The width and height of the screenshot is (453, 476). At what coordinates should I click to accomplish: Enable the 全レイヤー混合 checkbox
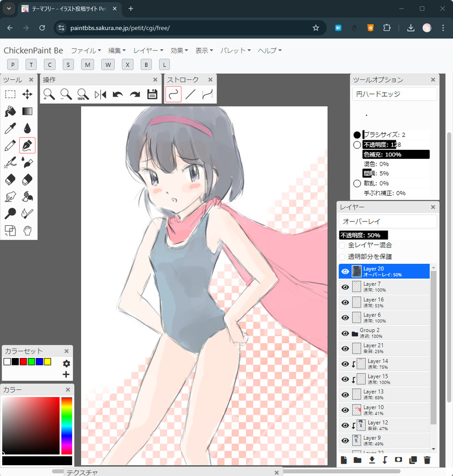(x=342, y=246)
